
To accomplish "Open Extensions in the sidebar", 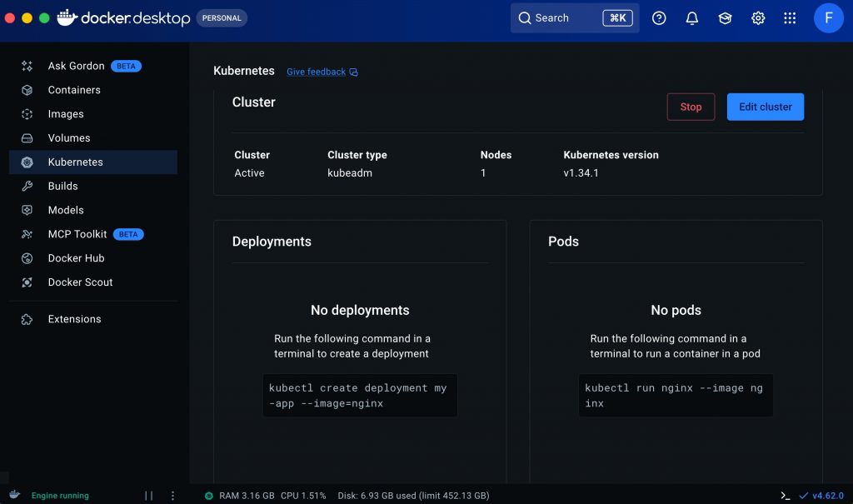I will [x=74, y=319].
